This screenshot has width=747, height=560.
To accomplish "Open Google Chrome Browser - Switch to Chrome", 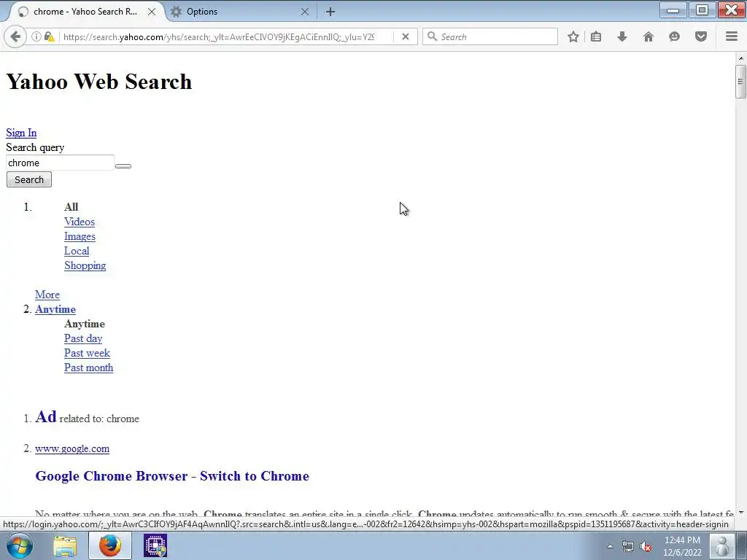I will (x=172, y=476).
